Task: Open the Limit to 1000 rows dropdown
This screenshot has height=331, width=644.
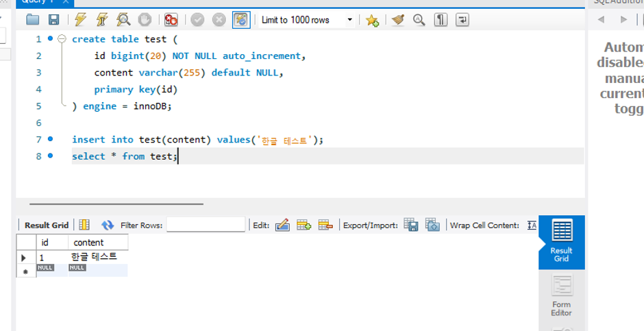Action: tap(307, 20)
